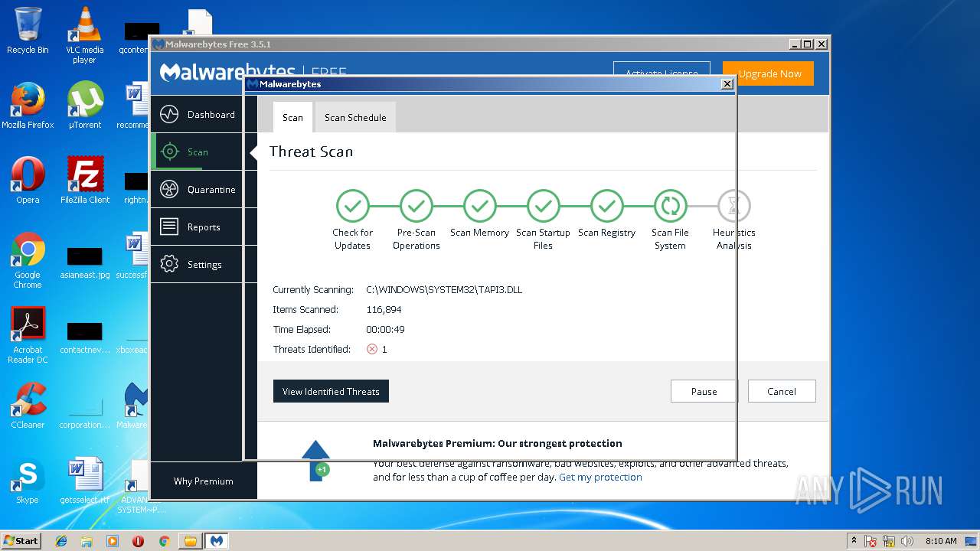Switch to the Scan tab
980x551 pixels.
click(292, 117)
